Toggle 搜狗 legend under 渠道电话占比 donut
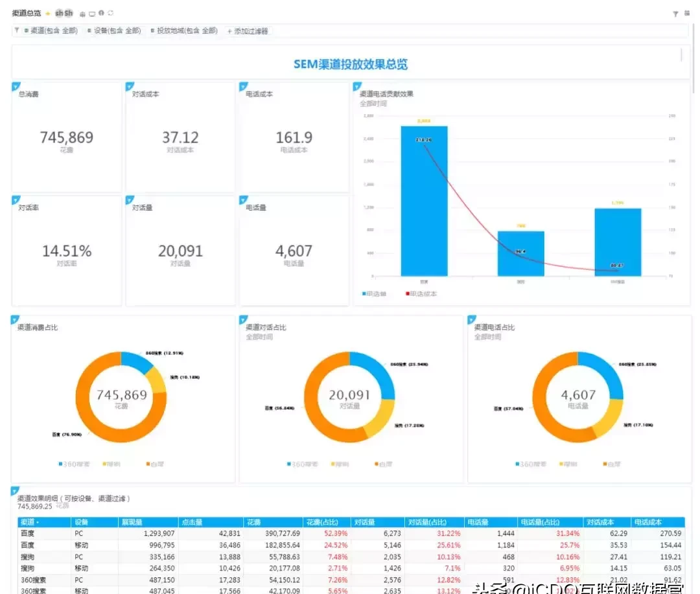The width and height of the screenshot is (700, 594). tap(568, 464)
